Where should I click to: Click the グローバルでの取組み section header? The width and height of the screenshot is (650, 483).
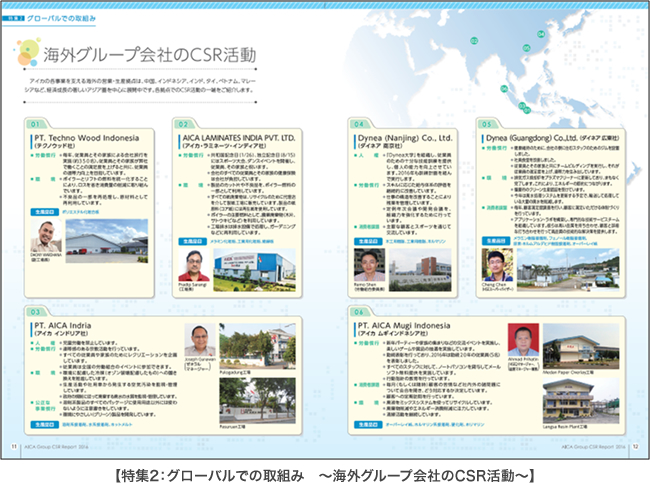pyautogui.click(x=61, y=18)
